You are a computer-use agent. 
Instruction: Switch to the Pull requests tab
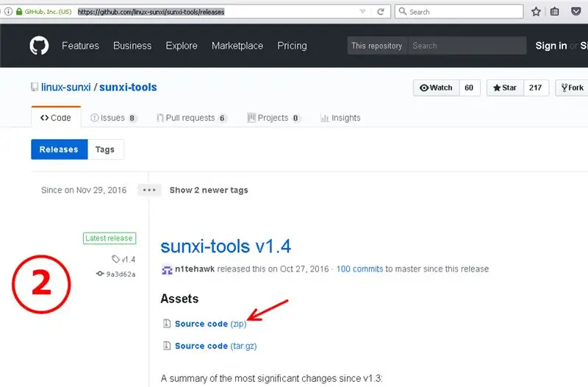(192, 118)
